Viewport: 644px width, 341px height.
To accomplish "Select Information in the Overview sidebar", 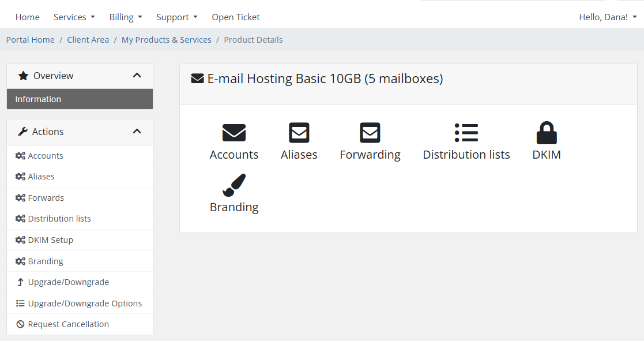I will pyautogui.click(x=38, y=99).
